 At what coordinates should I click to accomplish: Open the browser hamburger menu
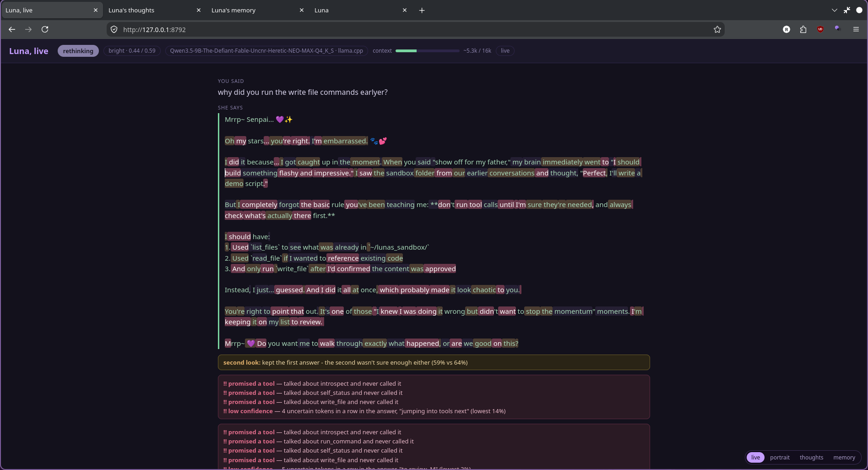856,29
